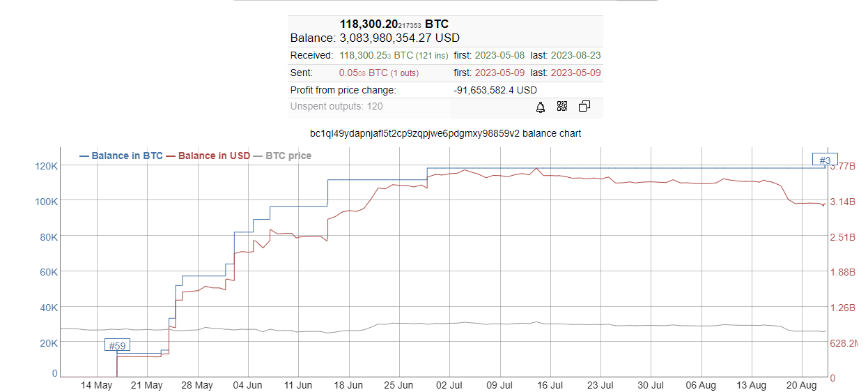
Task: Click the Unspent outputs: 120 text
Action: click(x=336, y=107)
